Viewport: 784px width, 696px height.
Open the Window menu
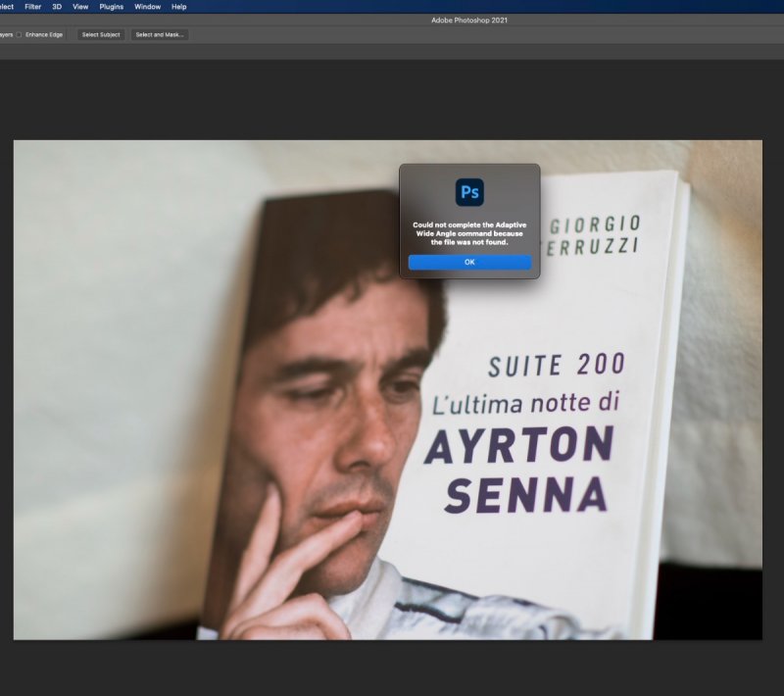point(147,7)
